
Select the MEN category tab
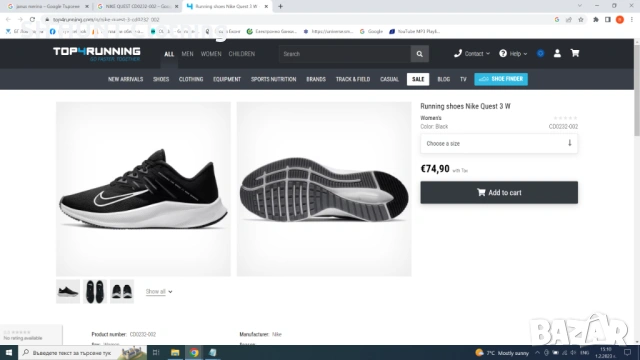[x=187, y=54]
